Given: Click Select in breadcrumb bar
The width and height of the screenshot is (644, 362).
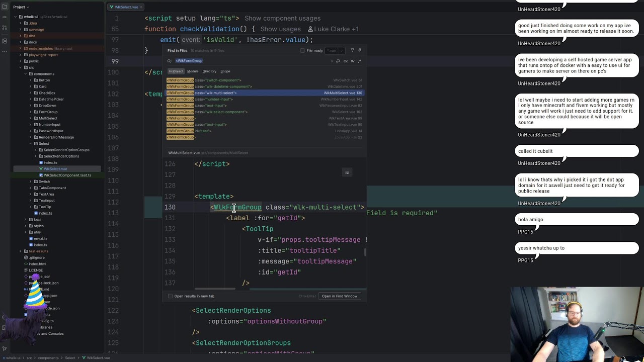Looking at the screenshot, I should [70, 358].
